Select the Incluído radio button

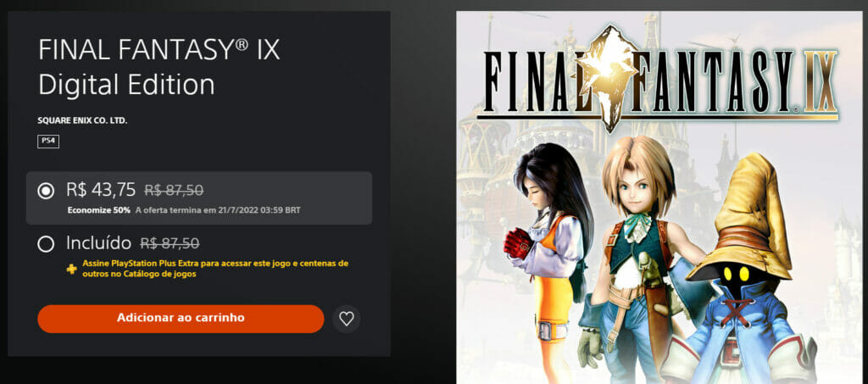[x=46, y=244]
